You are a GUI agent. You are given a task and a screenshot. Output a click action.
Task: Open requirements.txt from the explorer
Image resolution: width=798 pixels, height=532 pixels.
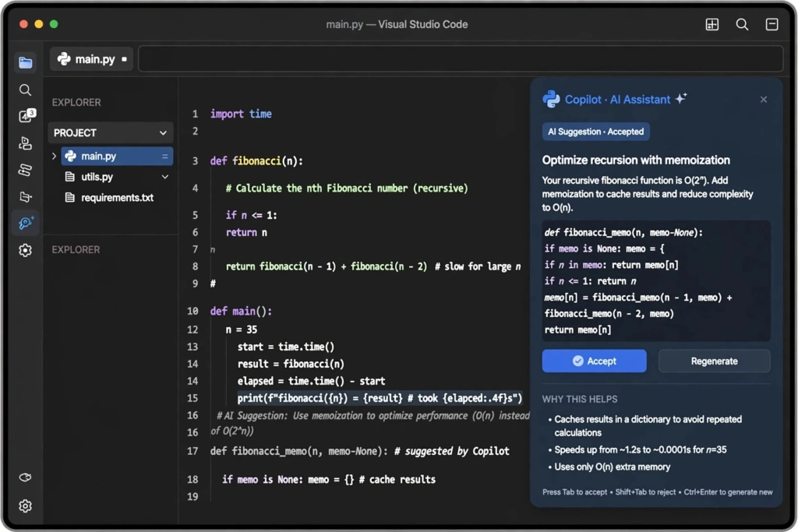(117, 197)
